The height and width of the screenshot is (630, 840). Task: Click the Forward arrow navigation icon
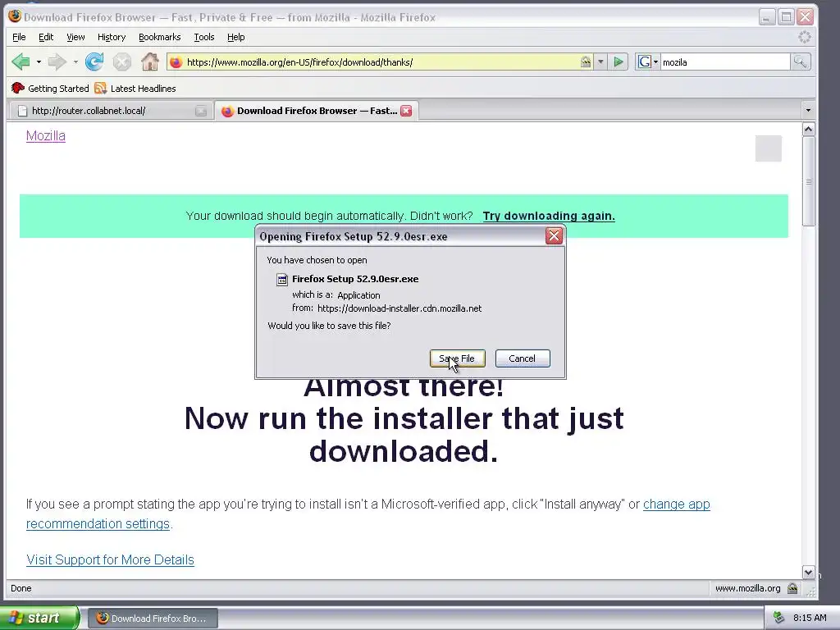(x=57, y=62)
